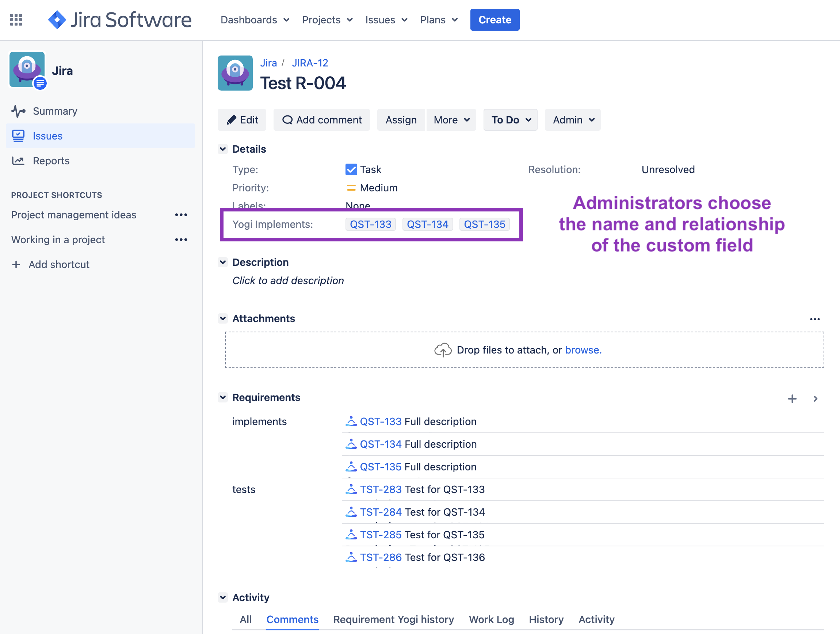This screenshot has height=634, width=840.
Task: Click the area to add a description
Action: point(288,280)
